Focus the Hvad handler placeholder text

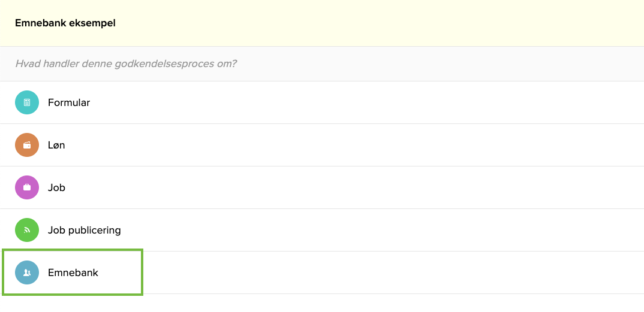coord(126,63)
